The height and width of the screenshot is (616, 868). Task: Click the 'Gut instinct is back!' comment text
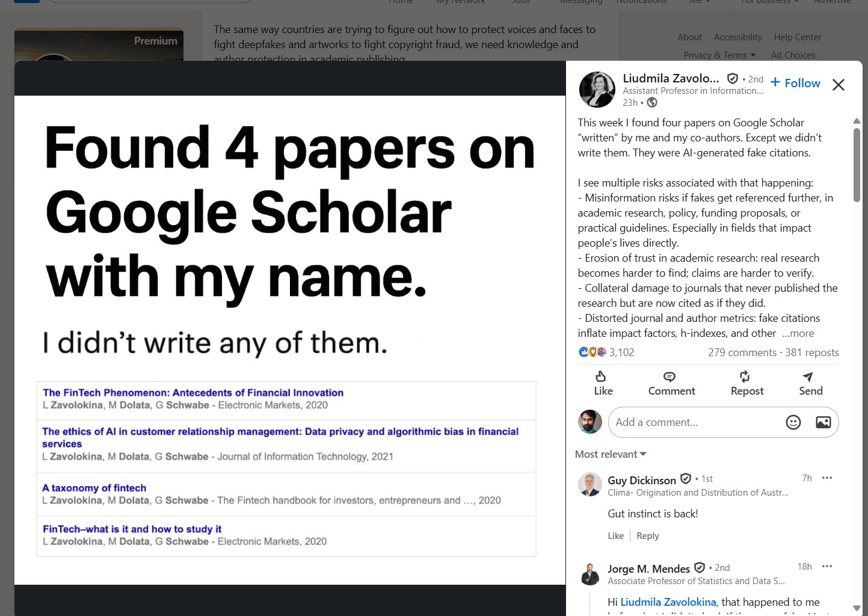pyautogui.click(x=653, y=514)
